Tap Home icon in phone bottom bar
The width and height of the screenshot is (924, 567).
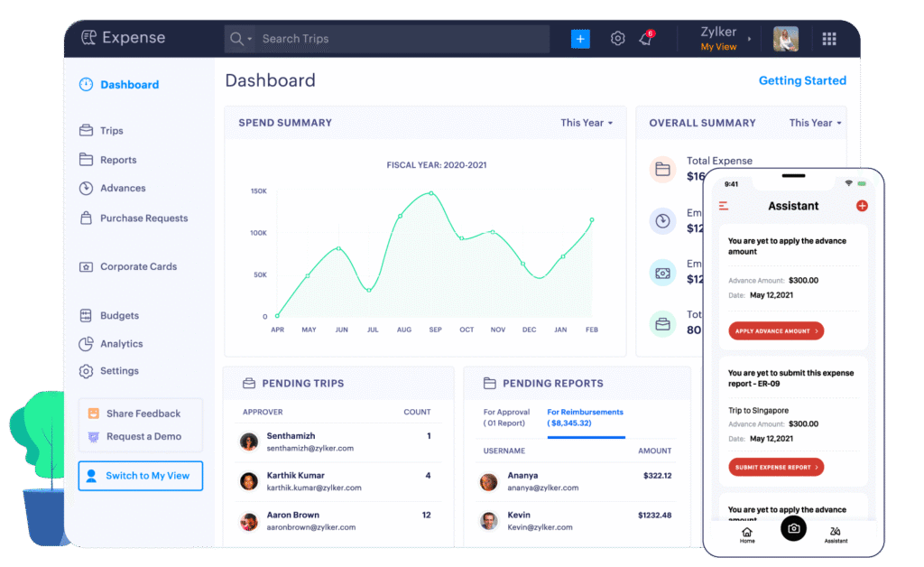(747, 534)
